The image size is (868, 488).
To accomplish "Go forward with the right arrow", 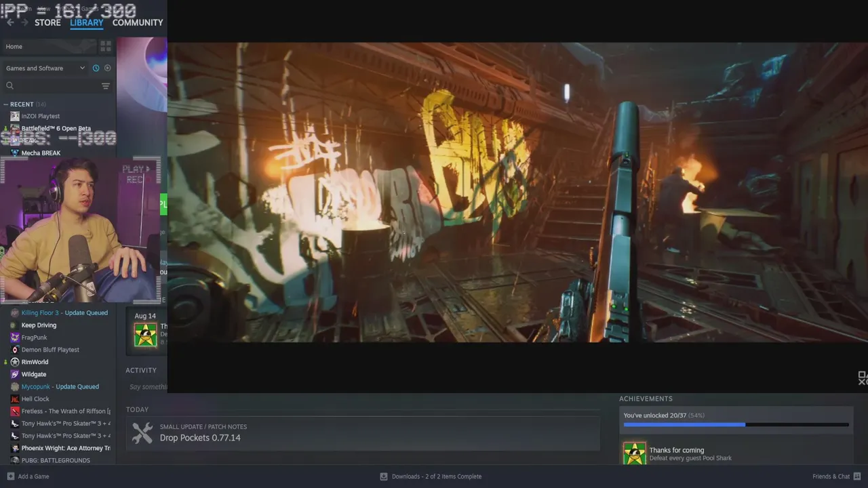I will pos(24,22).
